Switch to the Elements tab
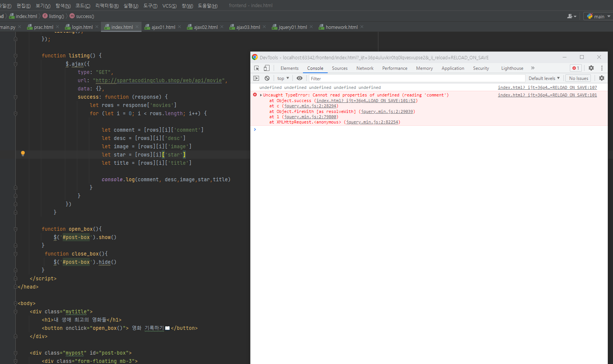The height and width of the screenshot is (364, 613). click(289, 68)
